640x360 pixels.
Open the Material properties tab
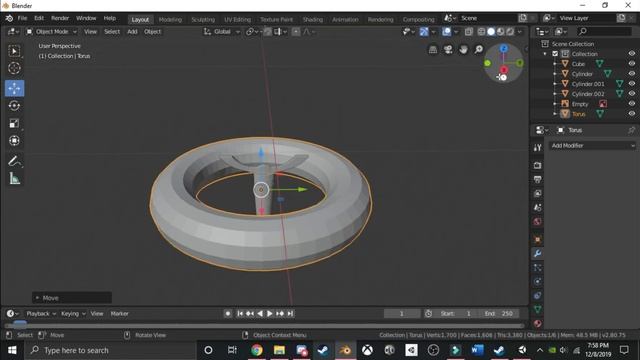(x=538, y=323)
